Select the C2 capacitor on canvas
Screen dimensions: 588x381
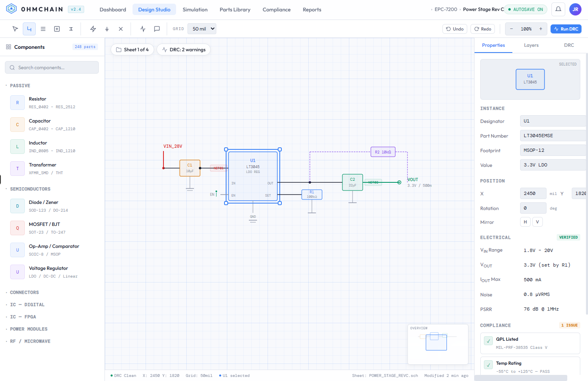353,182
